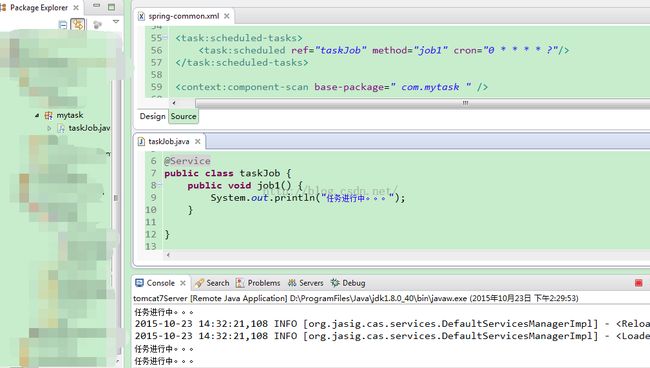Click the Servers view icon
The image size is (650, 368).
pyautogui.click(x=292, y=283)
